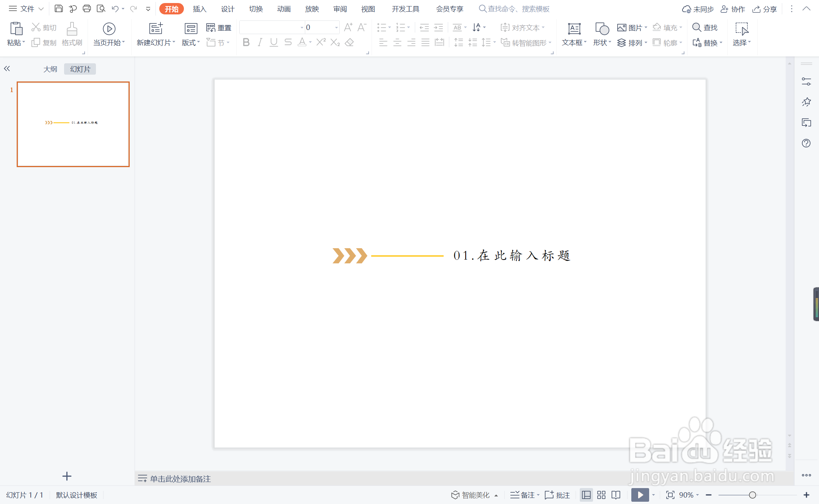The image size is (819, 504).
Task: Clear formatting eraser icon
Action: [350, 42]
